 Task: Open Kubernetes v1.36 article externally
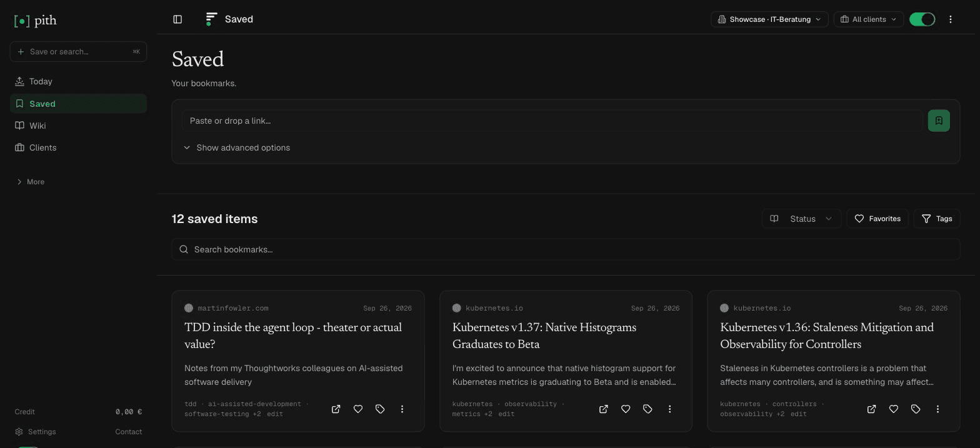click(871, 409)
